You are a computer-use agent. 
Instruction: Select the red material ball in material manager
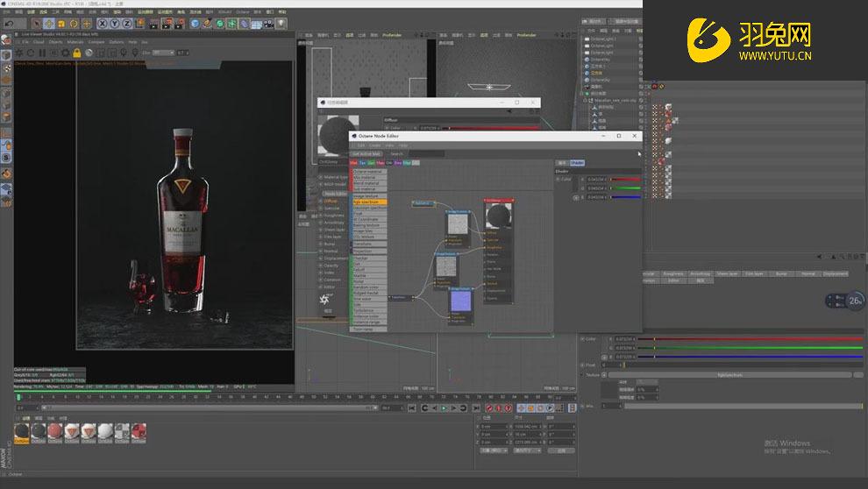55,431
